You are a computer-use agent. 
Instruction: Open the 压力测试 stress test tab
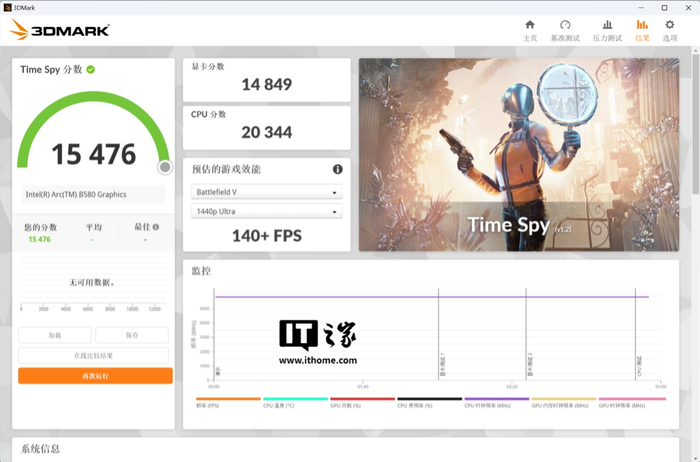(607, 31)
